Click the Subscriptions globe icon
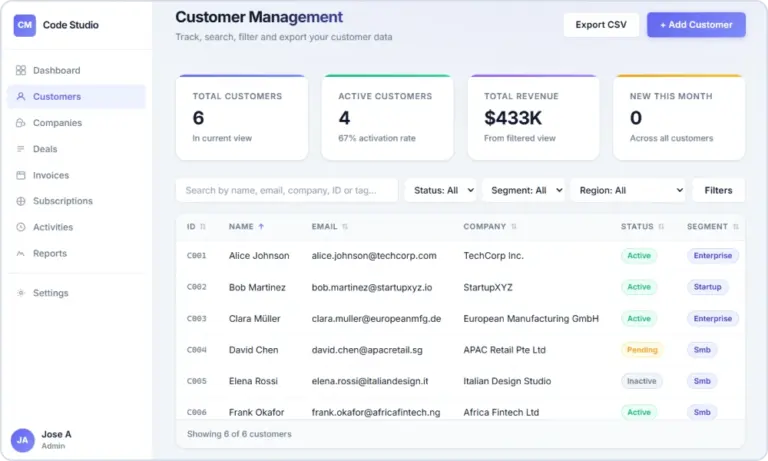 (x=21, y=201)
